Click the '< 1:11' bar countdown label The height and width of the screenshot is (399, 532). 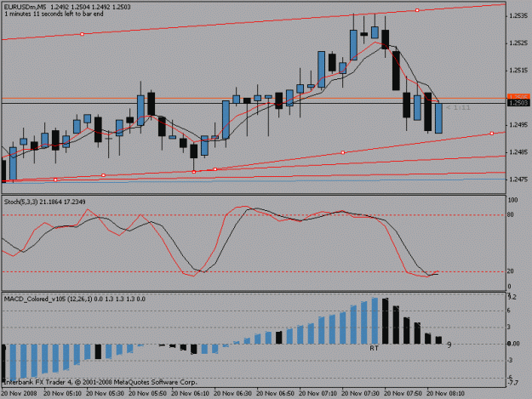tap(458, 108)
